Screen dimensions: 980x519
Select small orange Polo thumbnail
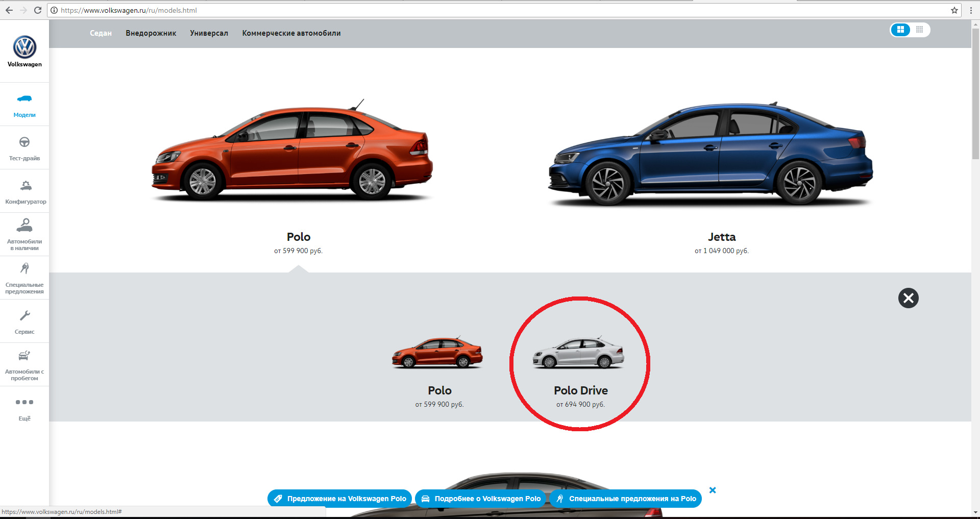point(437,352)
